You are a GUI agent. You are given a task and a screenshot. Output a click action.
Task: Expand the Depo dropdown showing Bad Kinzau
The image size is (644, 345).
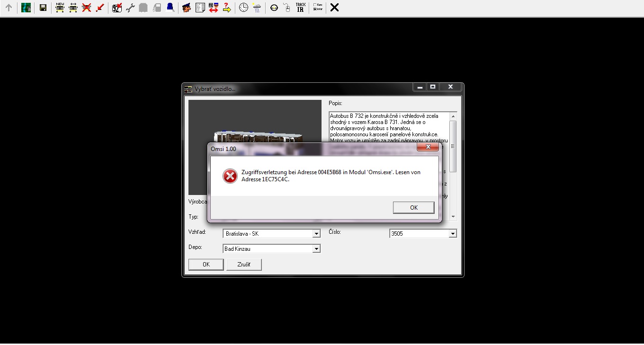tap(316, 249)
